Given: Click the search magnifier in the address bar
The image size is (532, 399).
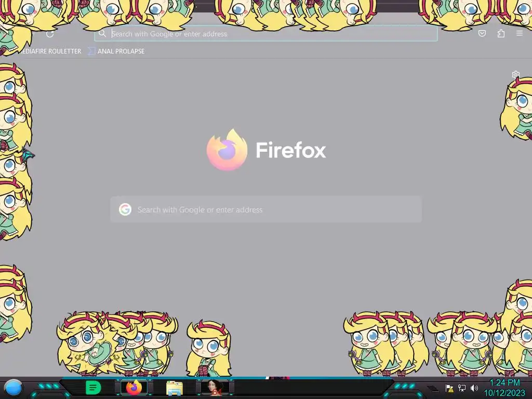Looking at the screenshot, I should (102, 33).
